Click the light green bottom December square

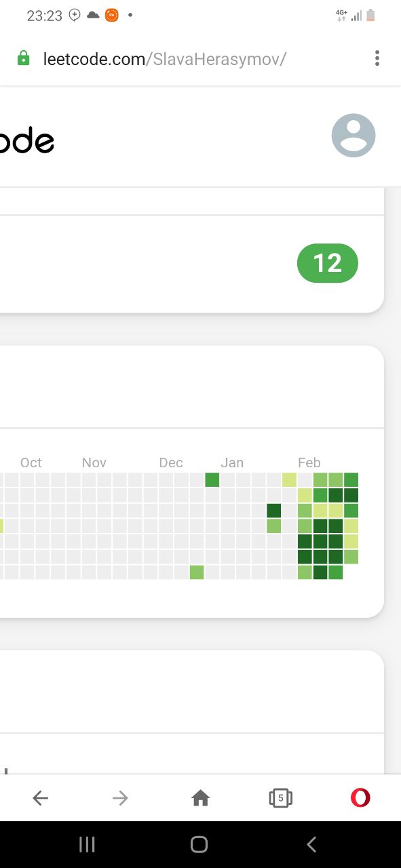197,572
